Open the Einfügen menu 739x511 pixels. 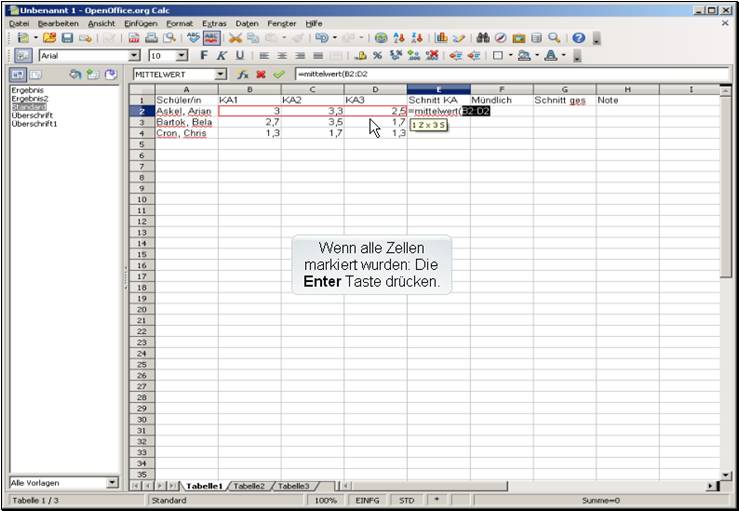[140, 22]
